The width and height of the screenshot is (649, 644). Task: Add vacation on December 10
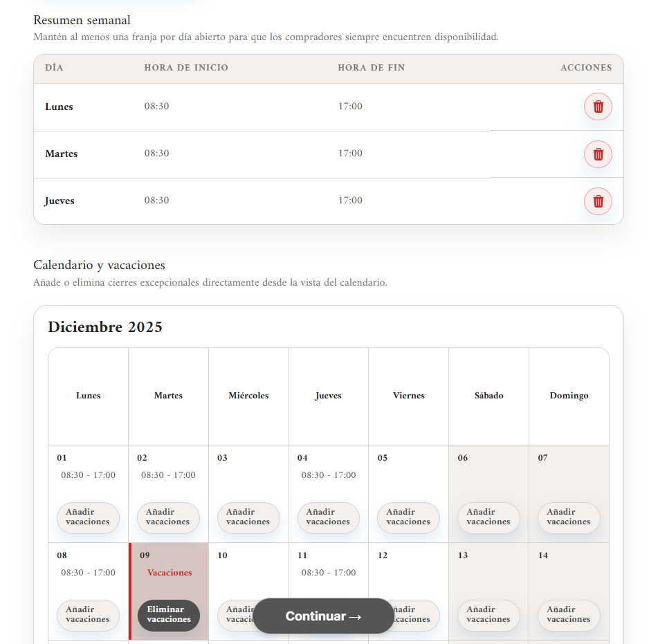pyautogui.click(x=236, y=615)
